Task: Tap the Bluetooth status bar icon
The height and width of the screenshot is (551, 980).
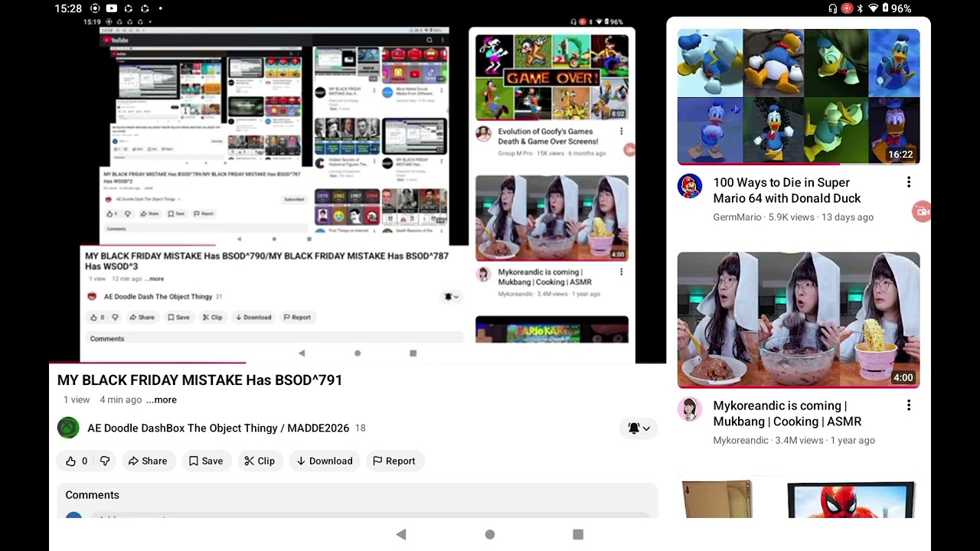Action: click(x=860, y=8)
